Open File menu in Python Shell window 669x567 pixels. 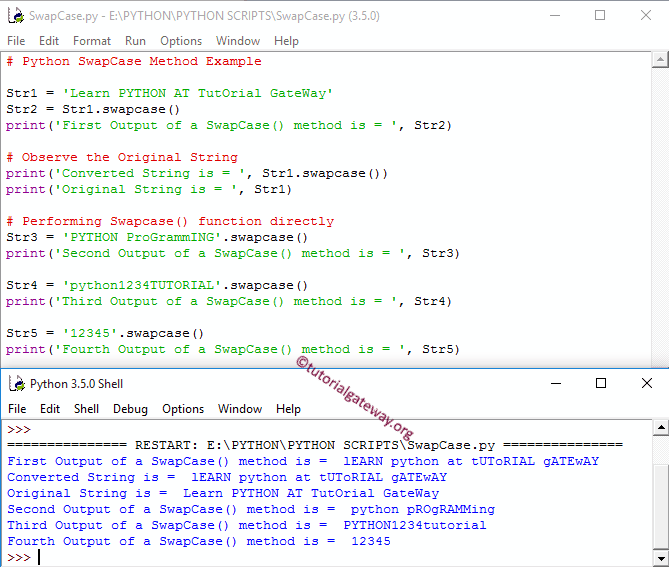[x=17, y=409]
